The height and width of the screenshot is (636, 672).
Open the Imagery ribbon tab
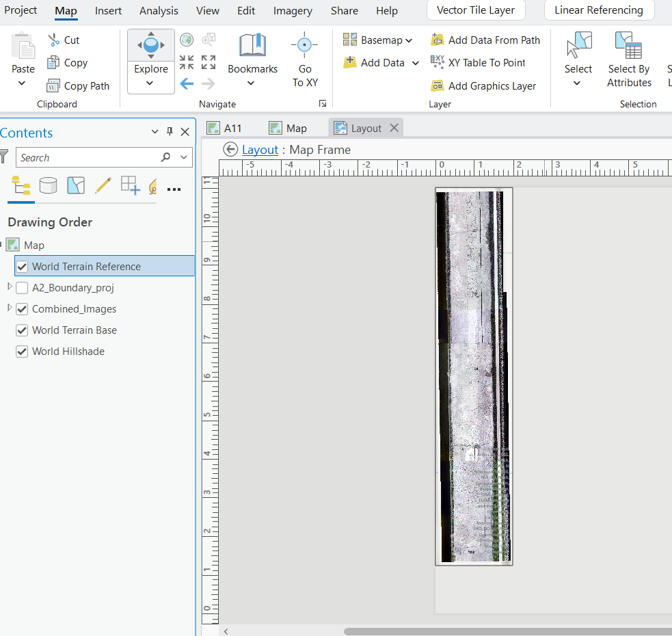(x=293, y=10)
